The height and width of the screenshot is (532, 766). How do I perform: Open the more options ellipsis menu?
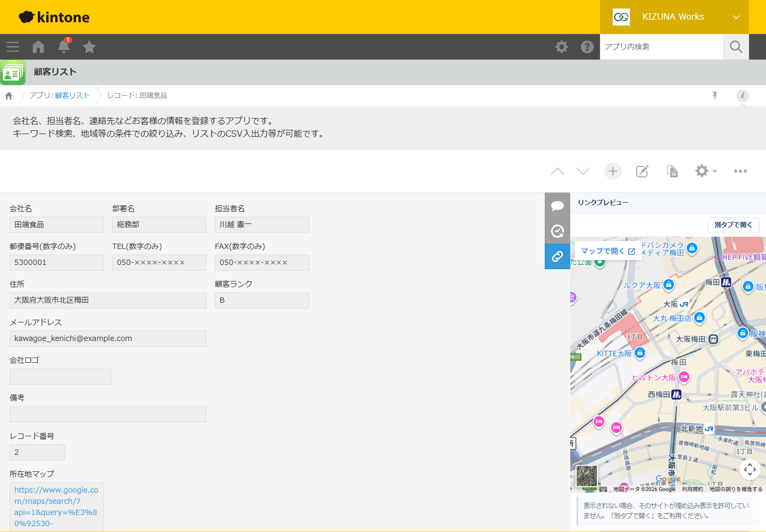(740, 171)
